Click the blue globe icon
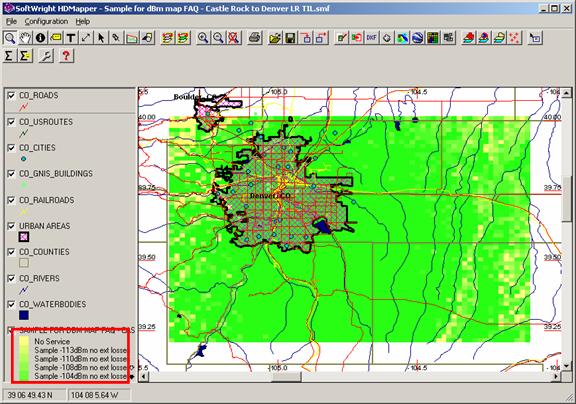 (x=417, y=38)
